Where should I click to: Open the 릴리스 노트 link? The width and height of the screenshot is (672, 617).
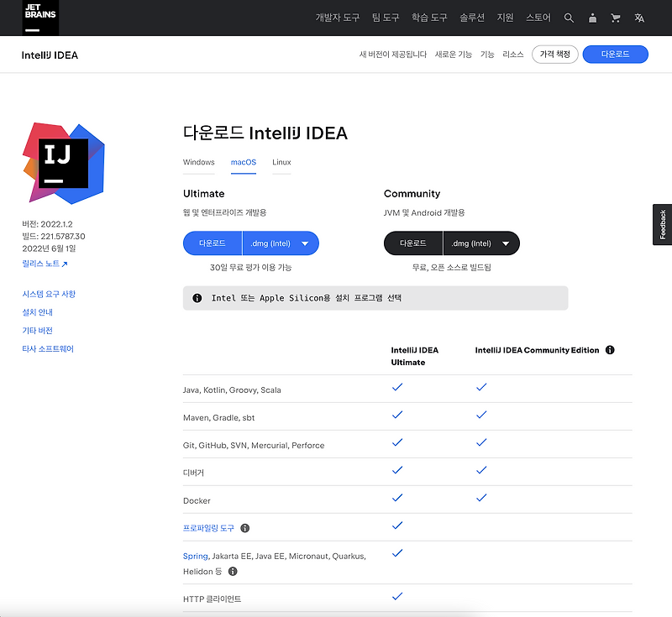coord(40,262)
